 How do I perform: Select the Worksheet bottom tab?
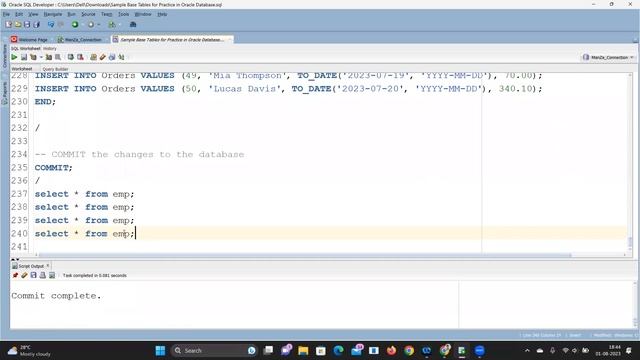coord(22,69)
